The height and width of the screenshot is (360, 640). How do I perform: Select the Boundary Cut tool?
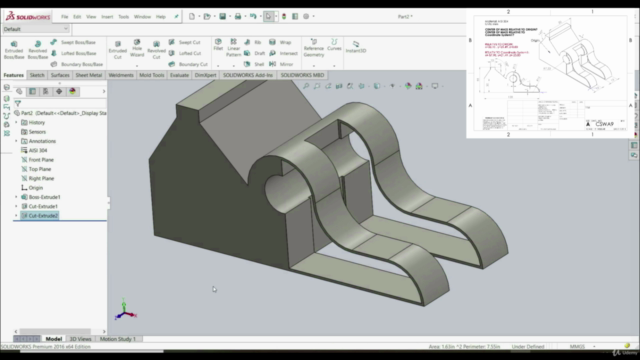tap(188, 64)
